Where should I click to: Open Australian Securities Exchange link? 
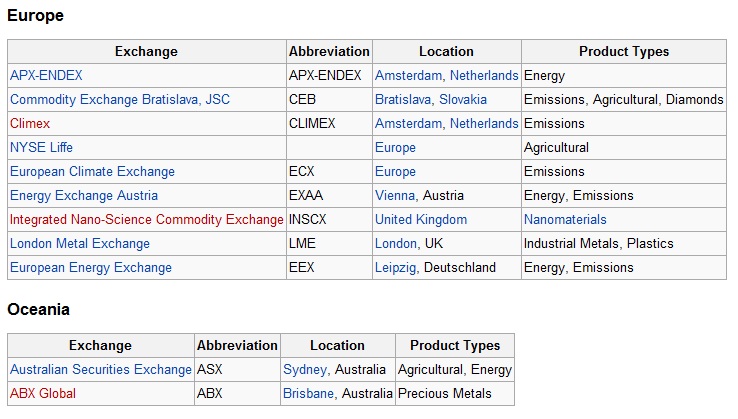(x=101, y=369)
